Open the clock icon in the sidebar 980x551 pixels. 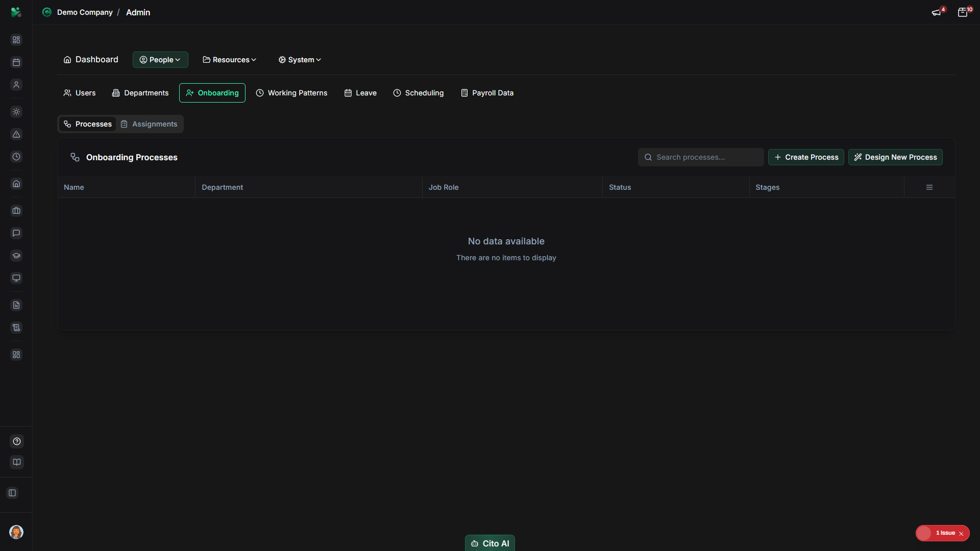click(16, 157)
